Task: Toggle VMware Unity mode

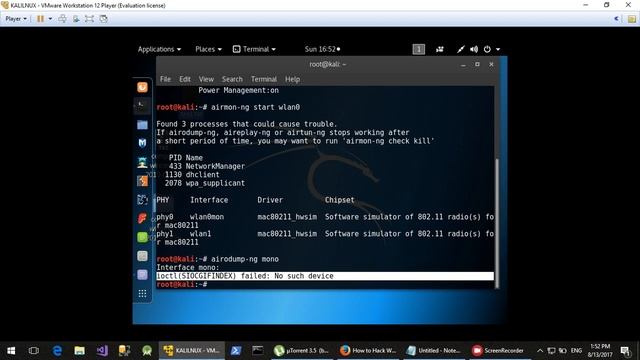Action: click(103, 19)
